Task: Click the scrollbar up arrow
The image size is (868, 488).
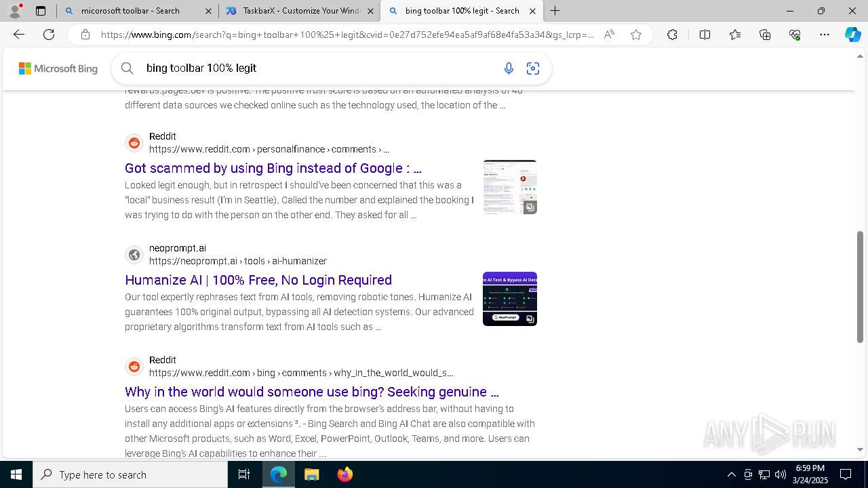Action: [x=861, y=56]
